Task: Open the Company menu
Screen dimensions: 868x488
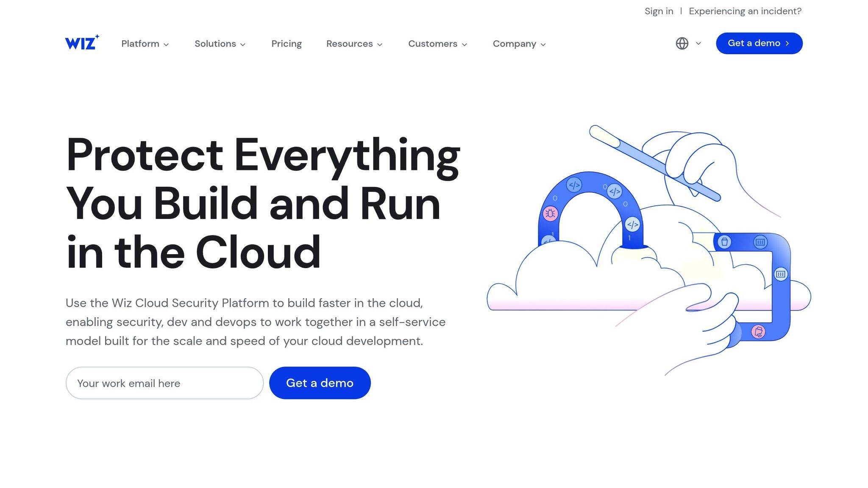Action: point(519,44)
